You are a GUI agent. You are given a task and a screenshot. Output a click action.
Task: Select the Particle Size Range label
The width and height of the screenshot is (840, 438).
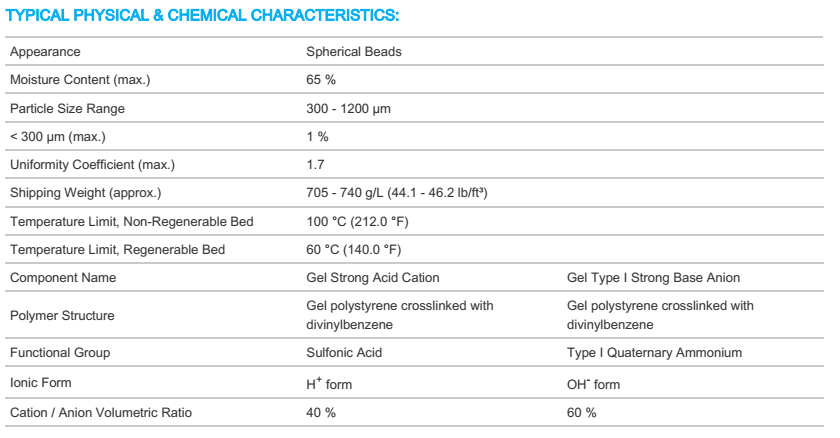tap(67, 108)
